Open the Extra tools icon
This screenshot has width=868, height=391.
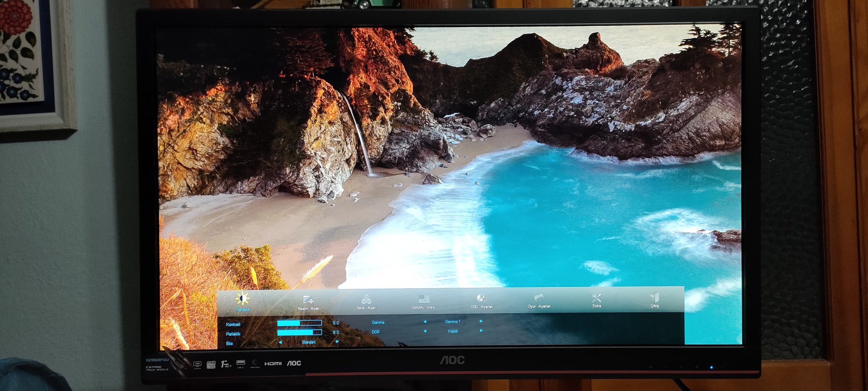(x=597, y=298)
